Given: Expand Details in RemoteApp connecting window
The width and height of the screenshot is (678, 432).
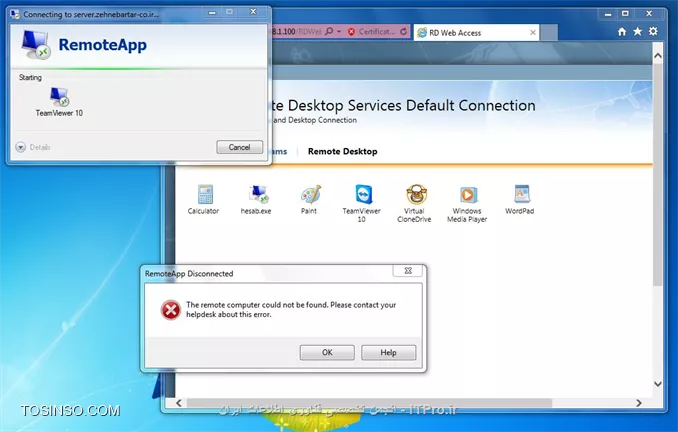Looking at the screenshot, I should click(x=33, y=147).
